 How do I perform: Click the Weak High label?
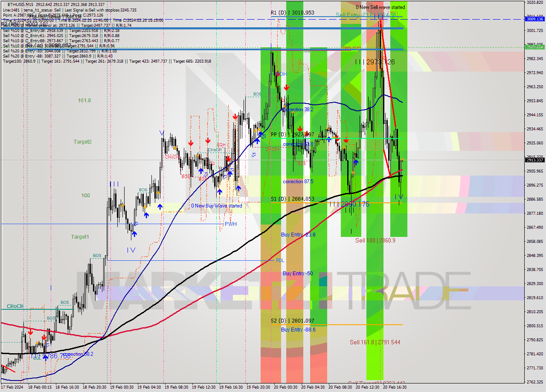point(351,48)
